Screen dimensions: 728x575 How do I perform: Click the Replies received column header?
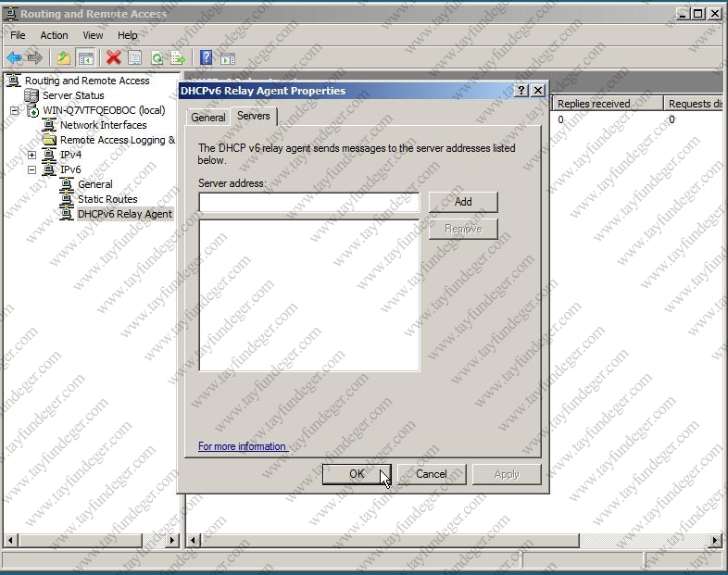(607, 104)
